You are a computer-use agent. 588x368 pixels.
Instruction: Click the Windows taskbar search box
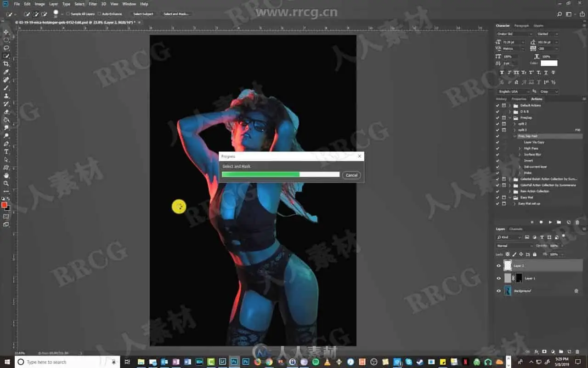click(67, 362)
